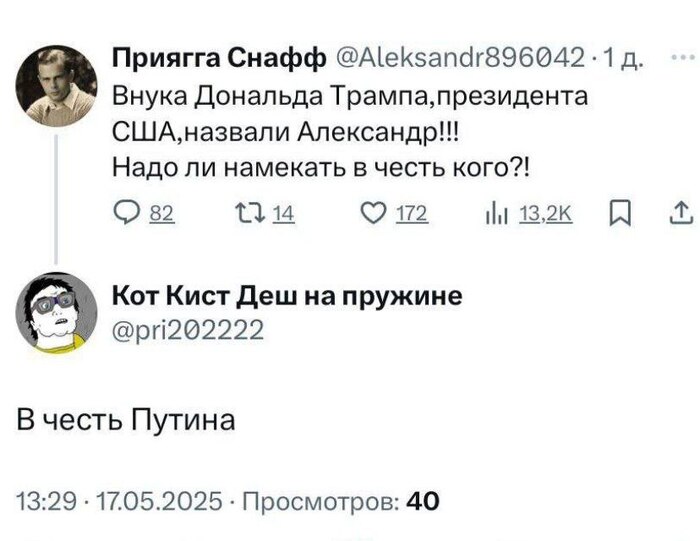The height and width of the screenshot is (541, 700).
Task: Select the reply text "В честь Путина"
Action: pyautogui.click(x=127, y=421)
